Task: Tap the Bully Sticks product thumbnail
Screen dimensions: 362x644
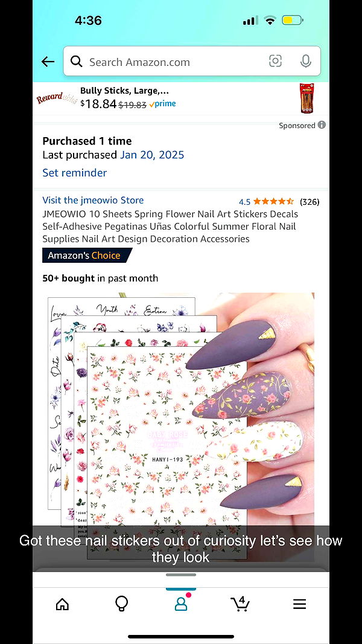Action: 306,98
